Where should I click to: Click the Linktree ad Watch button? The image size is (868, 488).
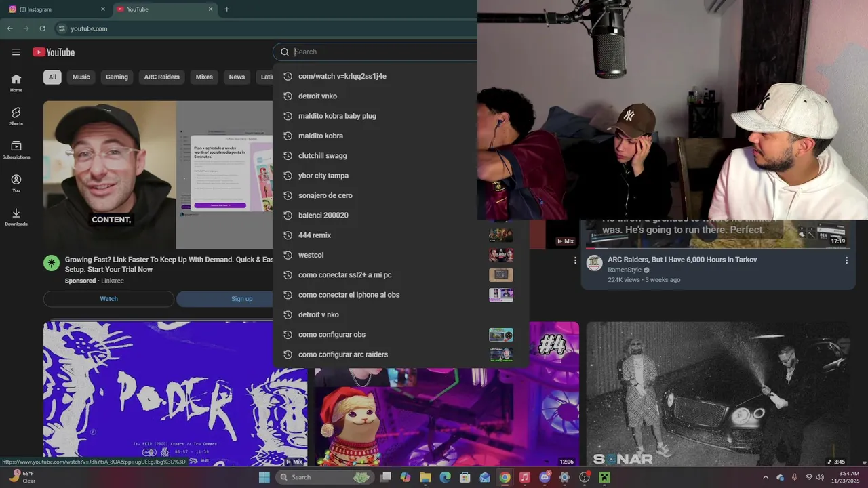[108, 299]
